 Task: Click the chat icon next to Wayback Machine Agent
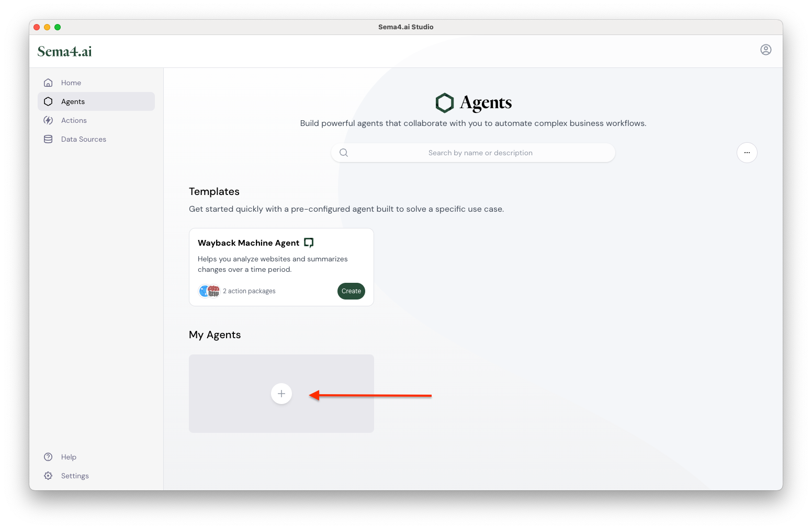(x=309, y=243)
